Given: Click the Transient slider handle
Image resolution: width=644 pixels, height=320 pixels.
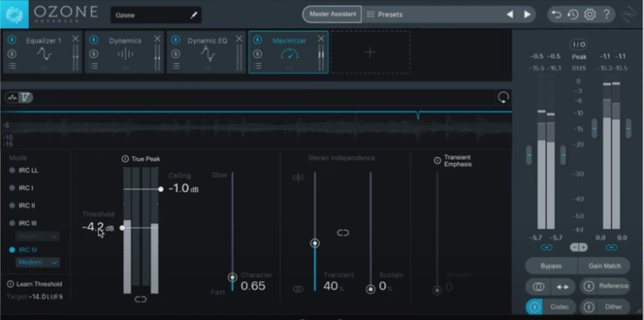Looking at the screenshot, I should (x=315, y=243).
